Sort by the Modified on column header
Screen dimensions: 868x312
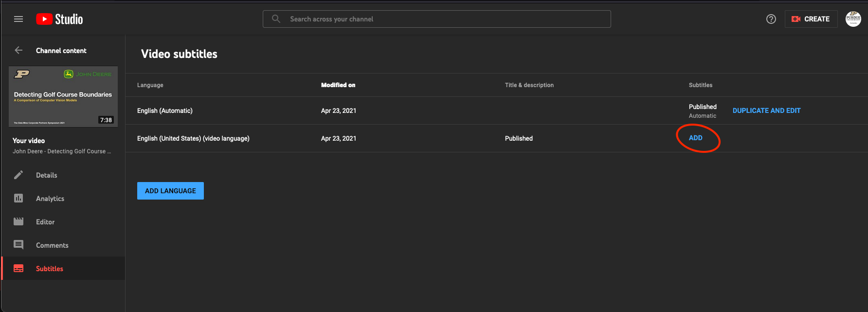[x=338, y=85]
